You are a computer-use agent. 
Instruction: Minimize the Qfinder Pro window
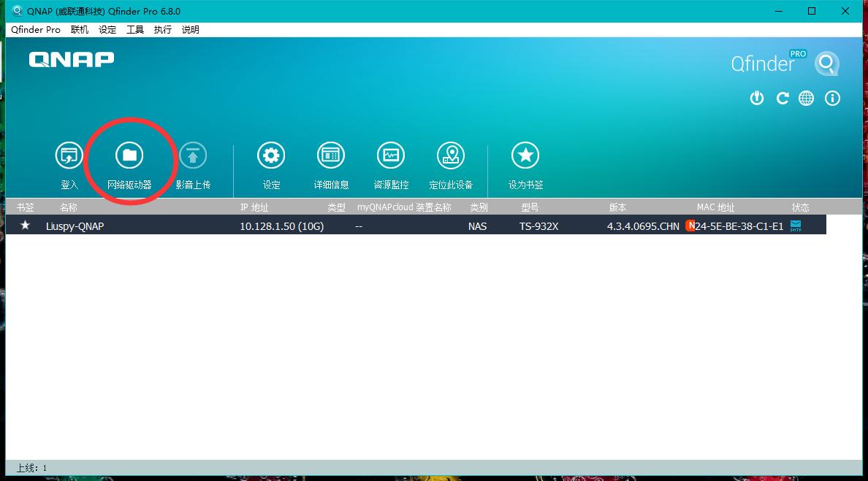pyautogui.click(x=779, y=11)
